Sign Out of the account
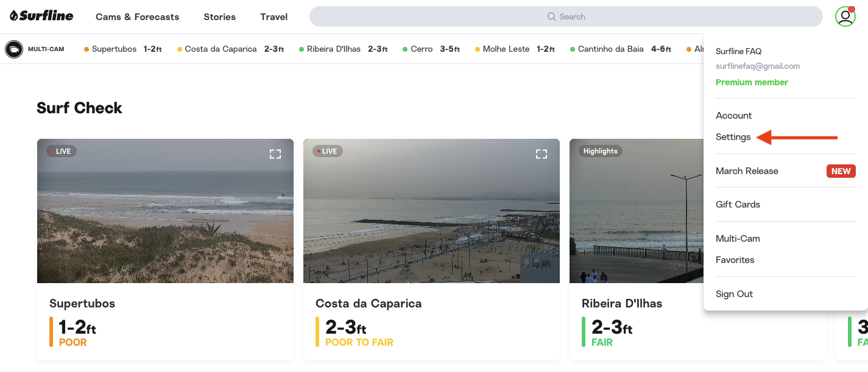Viewport: 868px width, 372px height. coord(735,294)
